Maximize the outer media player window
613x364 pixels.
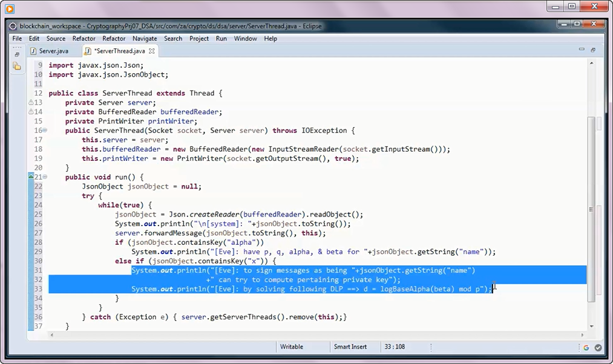click(x=572, y=6)
